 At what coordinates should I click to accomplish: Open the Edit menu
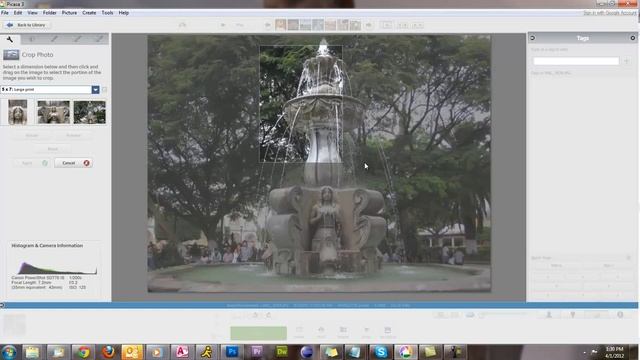point(18,13)
